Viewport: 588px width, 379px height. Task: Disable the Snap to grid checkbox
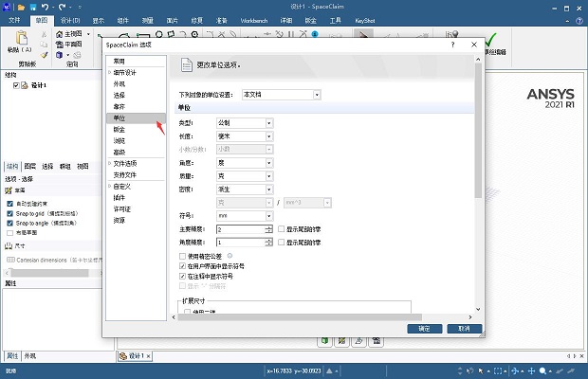tap(10, 213)
